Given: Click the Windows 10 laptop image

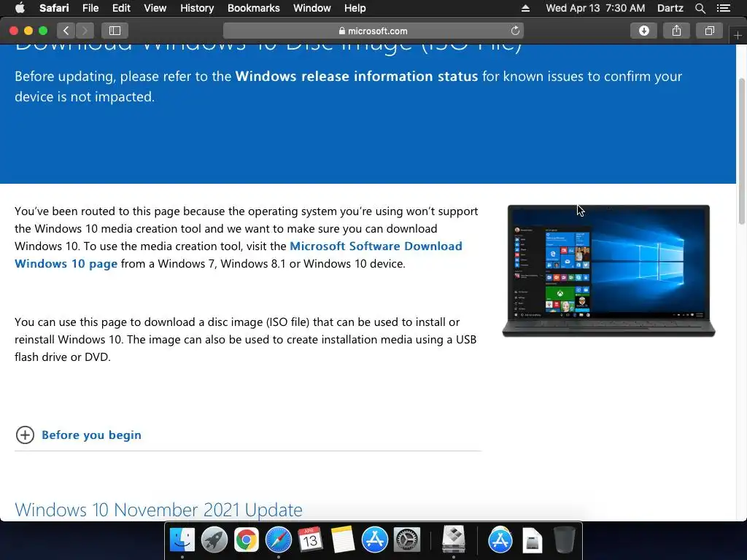Looking at the screenshot, I should pos(608,271).
